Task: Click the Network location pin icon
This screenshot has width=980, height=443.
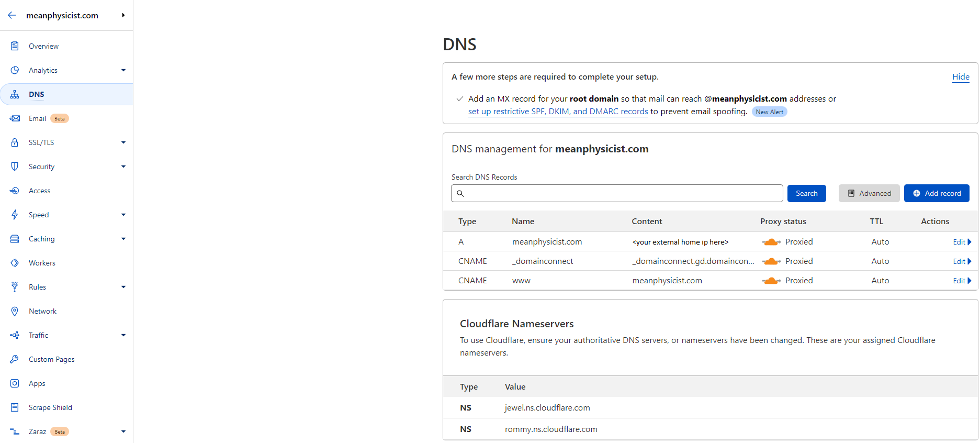Action: point(15,311)
